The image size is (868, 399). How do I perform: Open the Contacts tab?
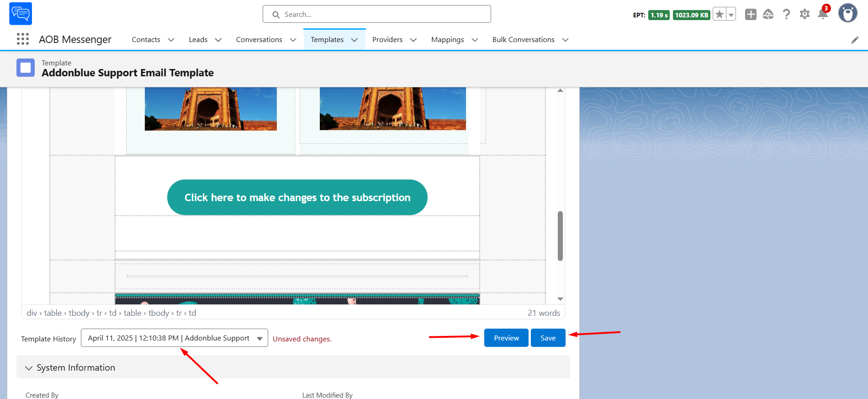click(146, 40)
